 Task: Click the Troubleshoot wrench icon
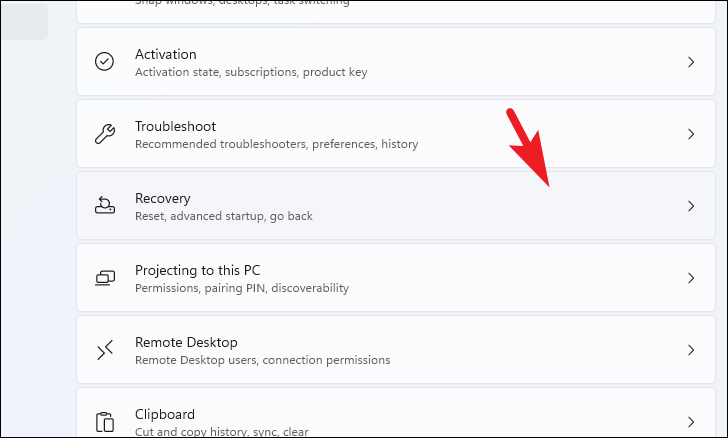pos(105,134)
